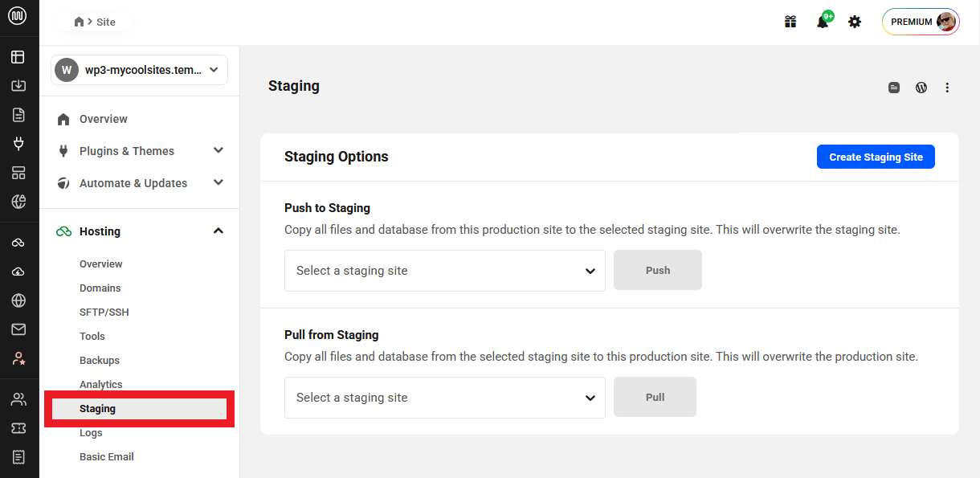The image size is (980, 478).
Task: Open the table layout icon in left rail
Action: pyautogui.click(x=18, y=57)
